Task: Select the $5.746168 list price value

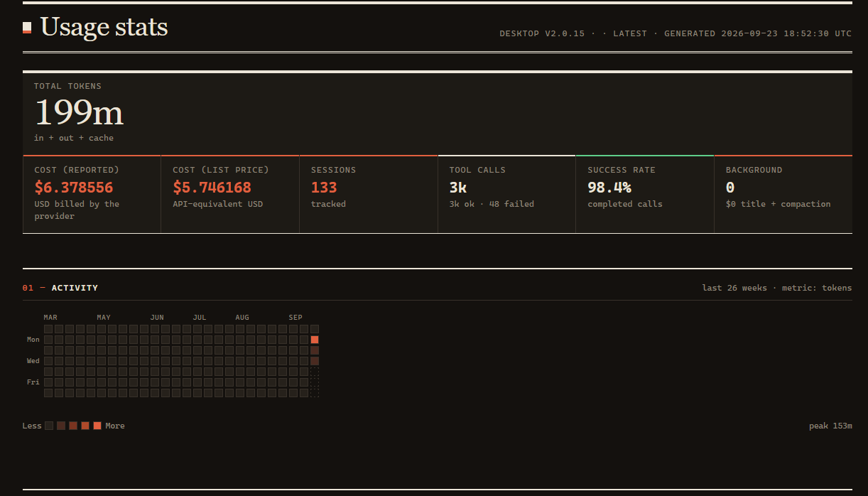Action: coord(212,188)
